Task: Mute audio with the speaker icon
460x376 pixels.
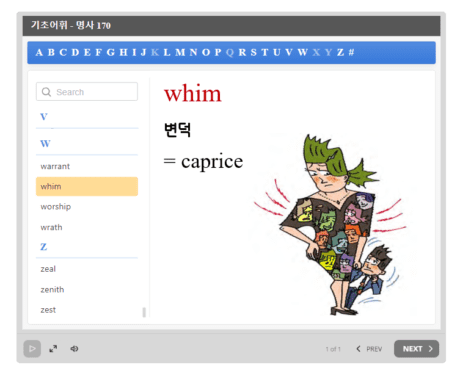Action: [x=74, y=349]
